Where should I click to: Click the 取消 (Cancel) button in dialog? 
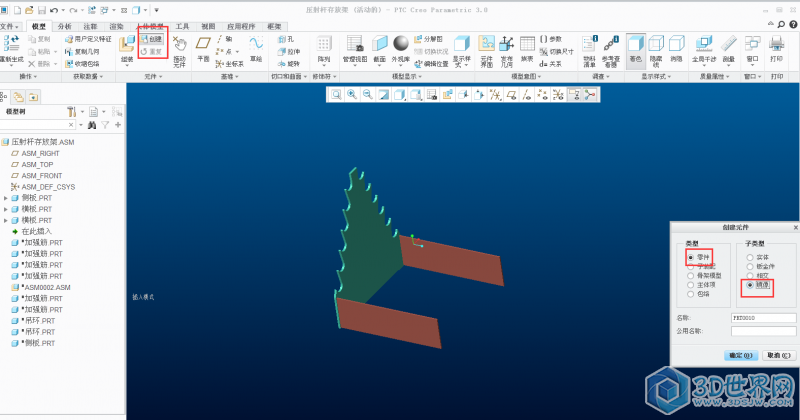(775, 354)
